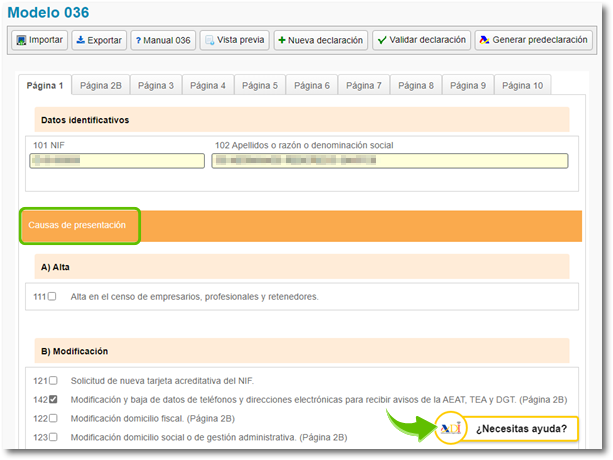Check box 122 Modificación domicilio fiscal
Image resolution: width=613 pixels, height=460 pixels.
(x=52, y=418)
